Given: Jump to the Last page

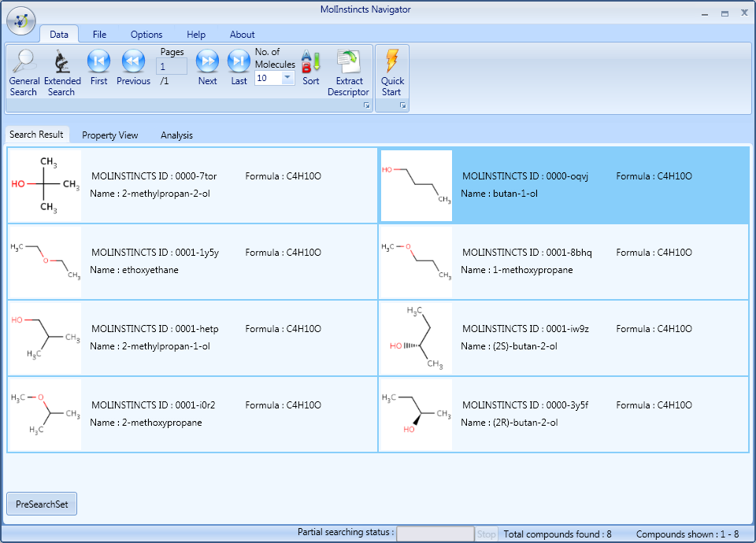Looking at the screenshot, I should click(239, 68).
